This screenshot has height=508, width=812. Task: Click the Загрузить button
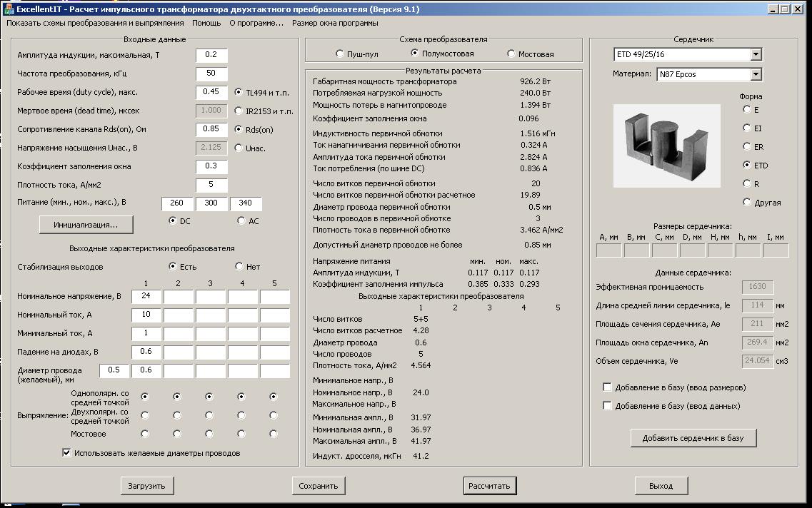[x=146, y=486]
